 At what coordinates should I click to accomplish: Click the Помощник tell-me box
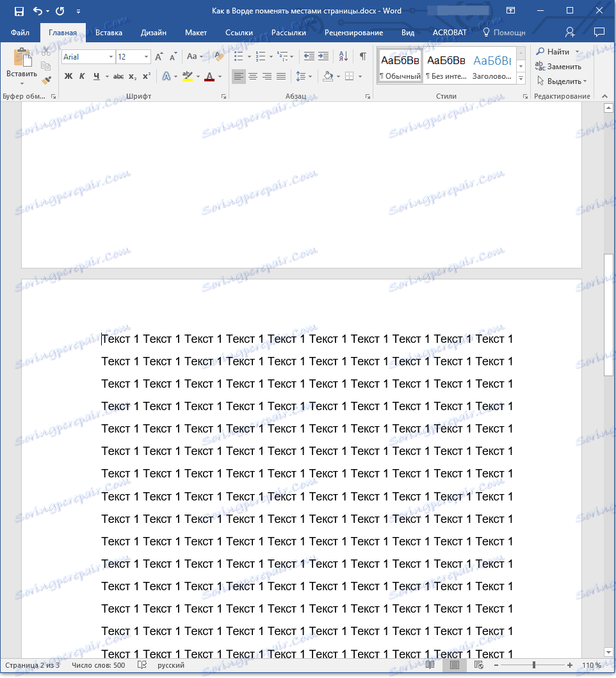point(504,33)
